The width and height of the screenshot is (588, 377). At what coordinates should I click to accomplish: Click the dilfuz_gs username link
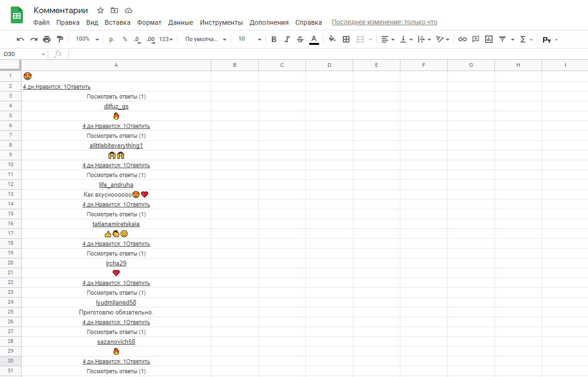(116, 107)
